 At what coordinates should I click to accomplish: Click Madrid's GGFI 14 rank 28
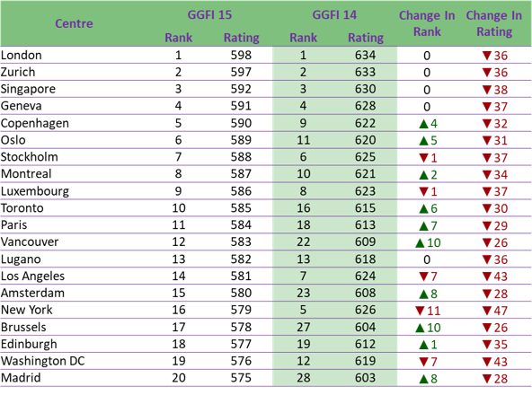[304, 378]
